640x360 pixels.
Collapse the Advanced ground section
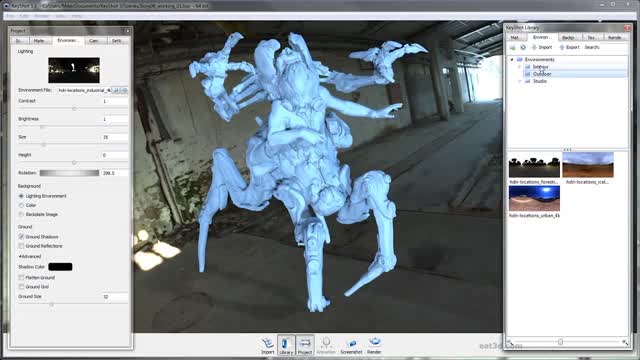click(x=30, y=256)
